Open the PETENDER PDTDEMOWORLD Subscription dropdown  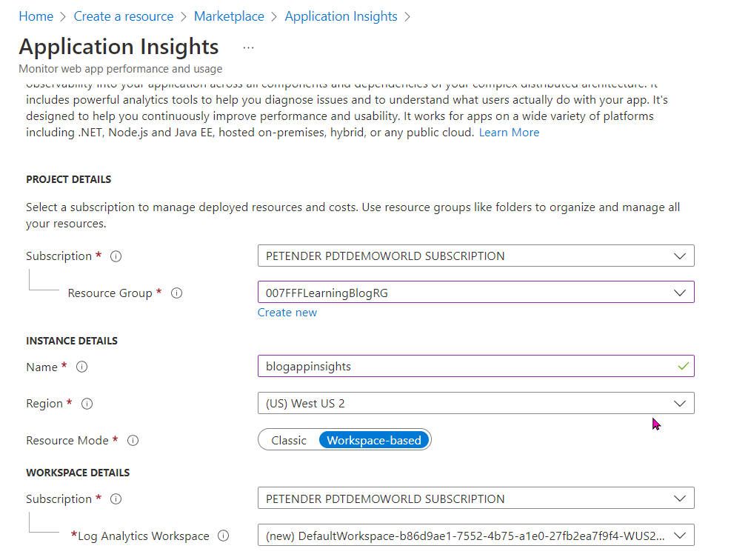(x=679, y=255)
